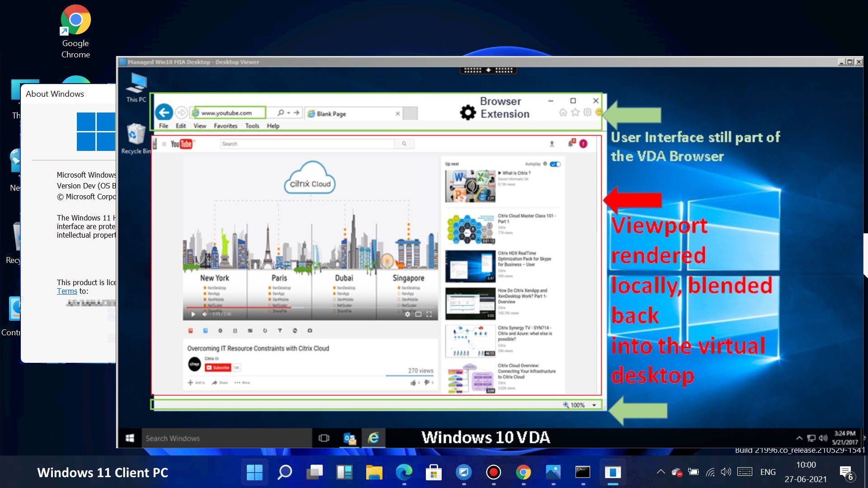Viewport: 868px width, 488px height.
Task: Open the YouTube hamburger menu
Action: click(164, 144)
